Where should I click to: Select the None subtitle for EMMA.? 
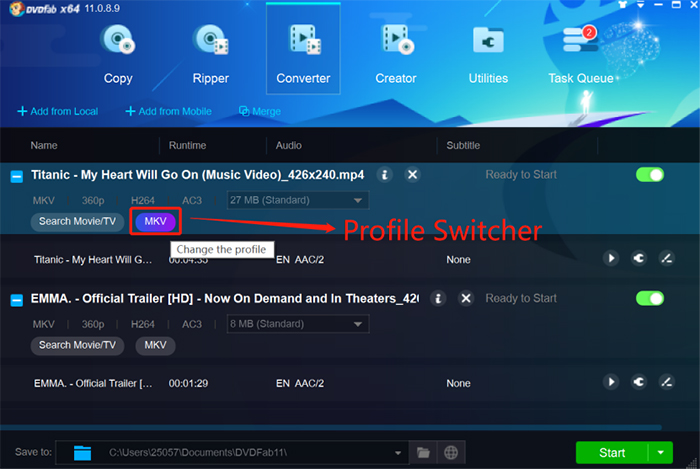(458, 383)
